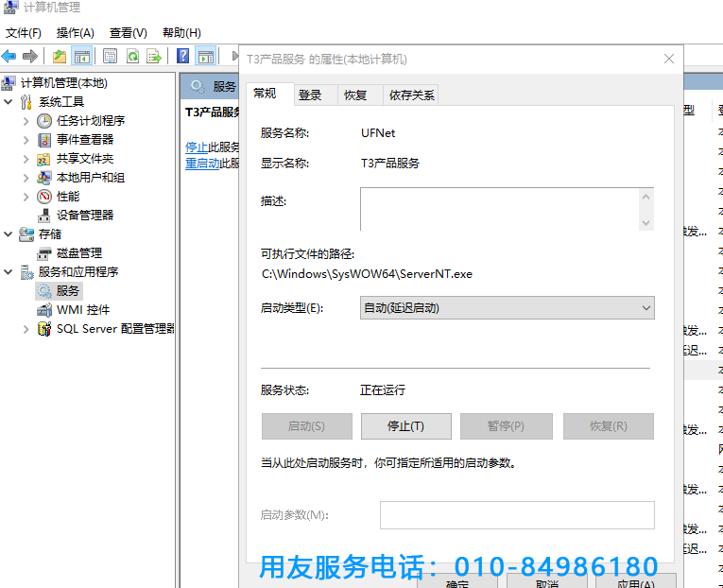This screenshot has width=723, height=588.
Task: Click the 计算机管理(本地) root icon
Action: coord(9,83)
